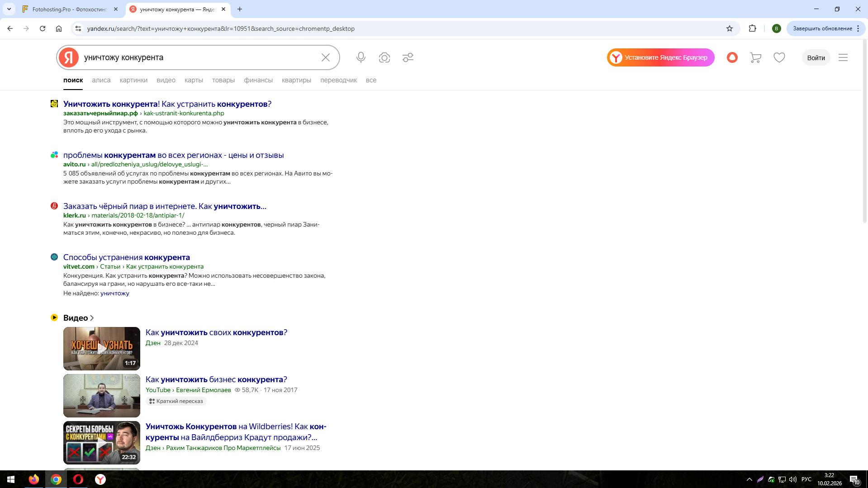Expand hidden system tray icons
Viewport: 868px width, 488px height.
[749, 479]
